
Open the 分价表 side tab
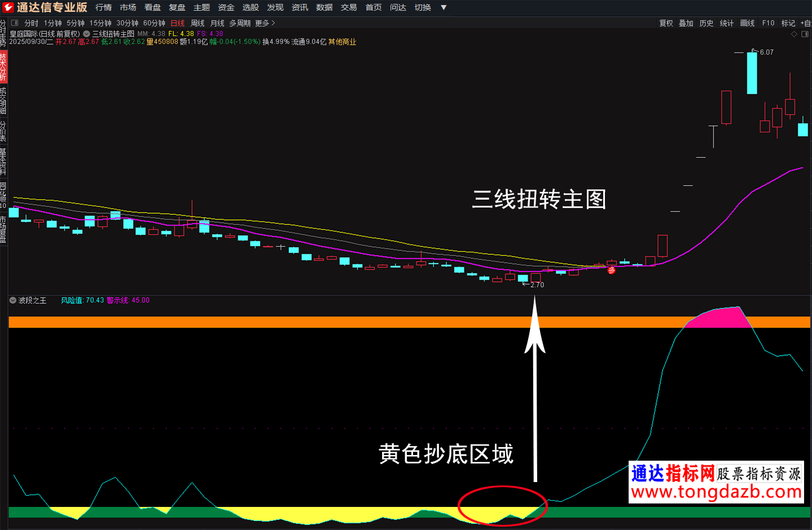pos(3,131)
